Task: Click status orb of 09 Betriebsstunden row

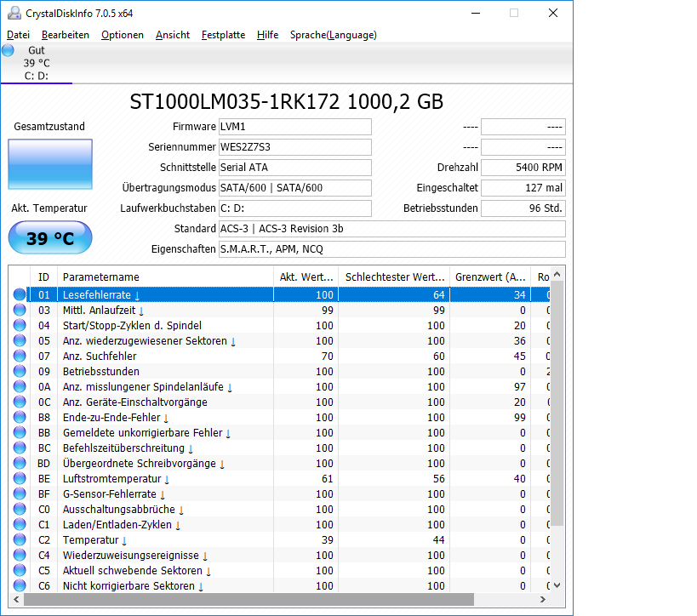Action: (20, 371)
